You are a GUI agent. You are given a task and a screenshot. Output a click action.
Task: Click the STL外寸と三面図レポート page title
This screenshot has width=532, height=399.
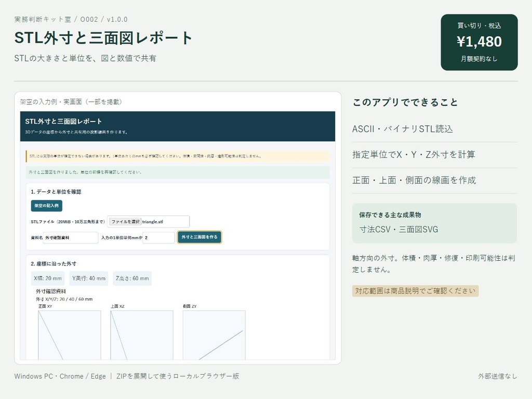coord(103,37)
